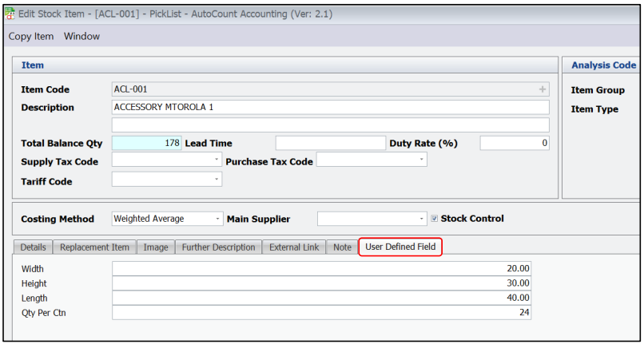Select the Note tab
This screenshot has width=644, height=344.
pyautogui.click(x=342, y=247)
